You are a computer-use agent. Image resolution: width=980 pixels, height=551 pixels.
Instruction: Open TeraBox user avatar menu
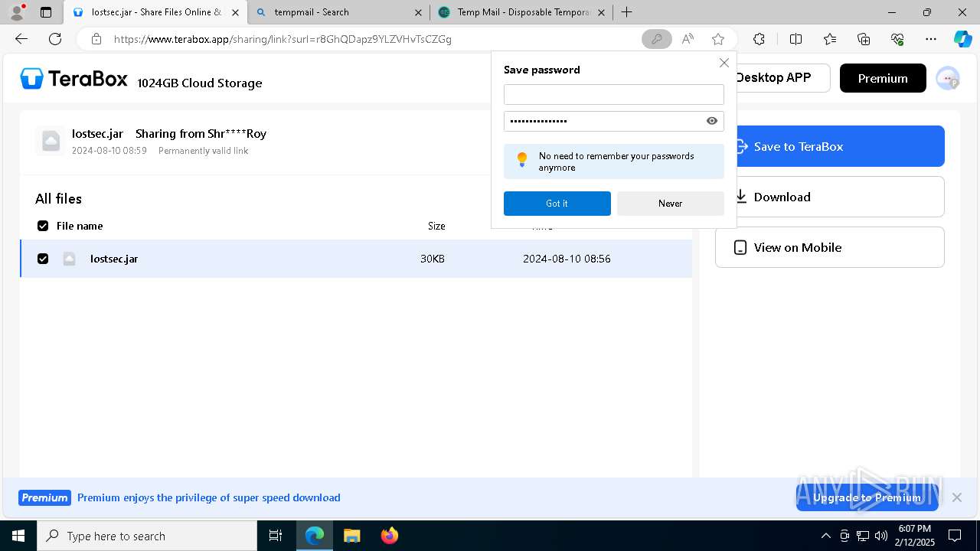[x=948, y=78]
